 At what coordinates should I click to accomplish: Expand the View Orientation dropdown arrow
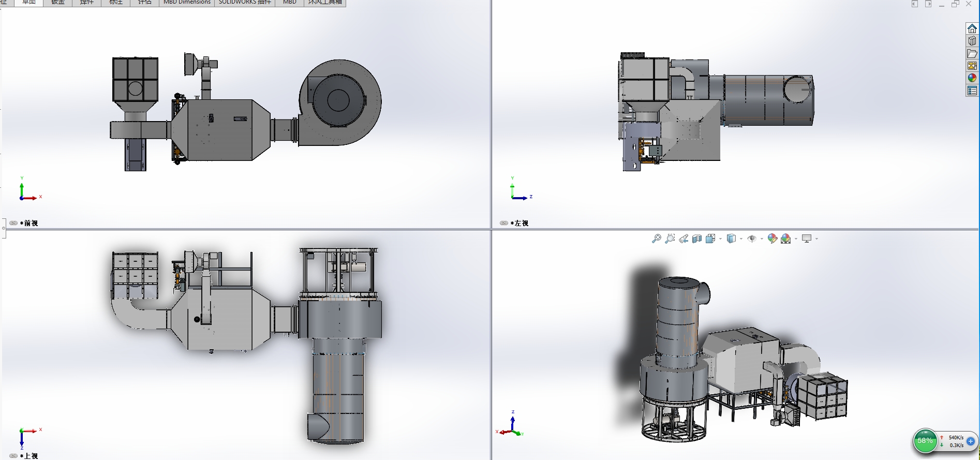(x=720, y=239)
